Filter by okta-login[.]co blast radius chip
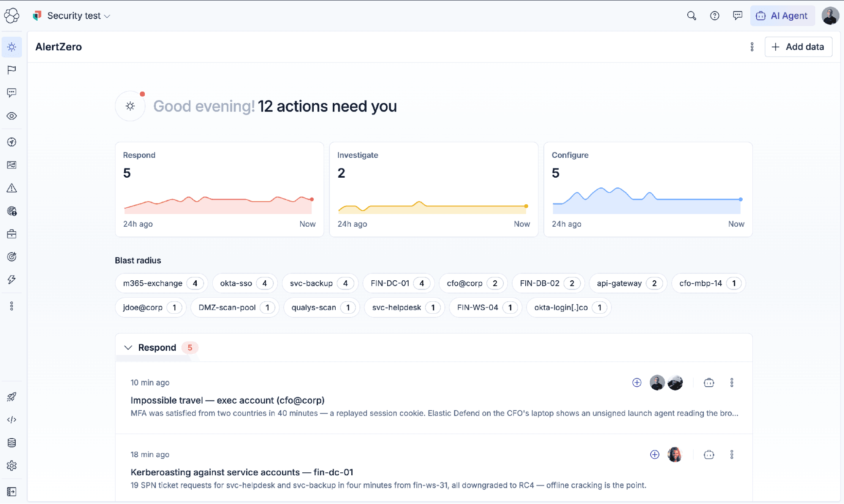This screenshot has width=844, height=504. [x=569, y=307]
